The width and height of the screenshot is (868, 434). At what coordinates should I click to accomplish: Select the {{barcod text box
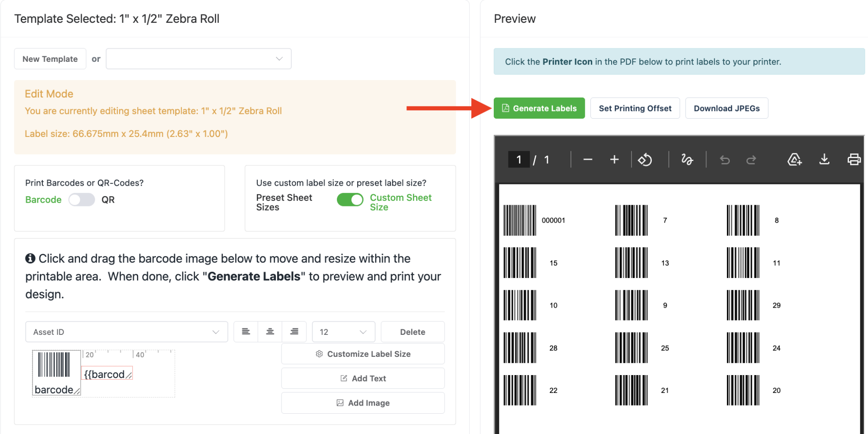coord(107,373)
